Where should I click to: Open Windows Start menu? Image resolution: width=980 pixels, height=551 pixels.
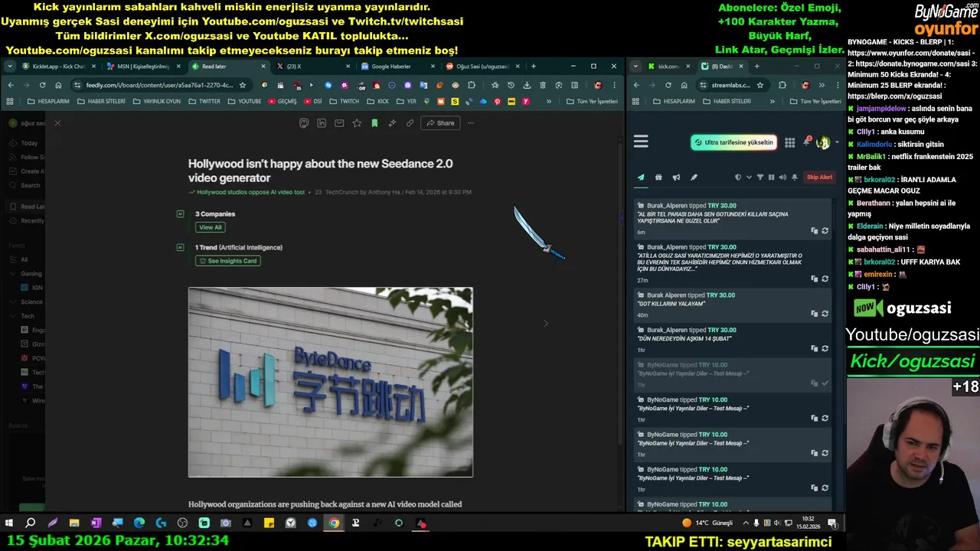tap(9, 523)
